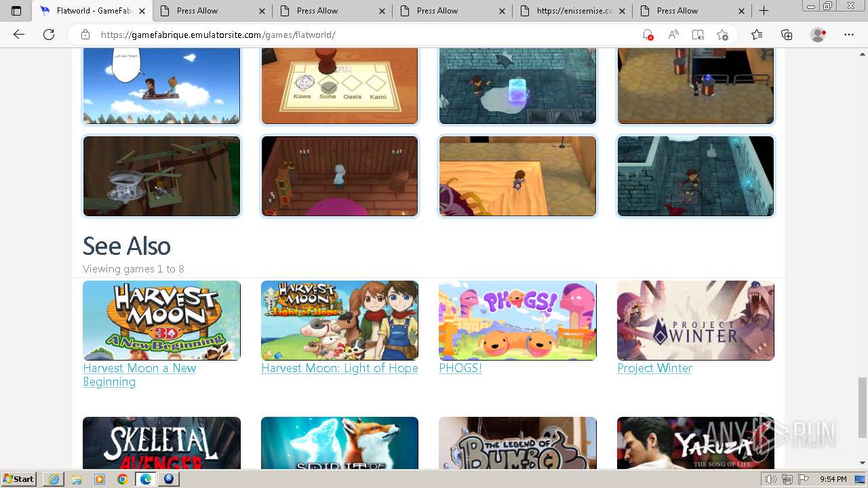
Task: Open the Action Center flag icon
Action: 803,479
